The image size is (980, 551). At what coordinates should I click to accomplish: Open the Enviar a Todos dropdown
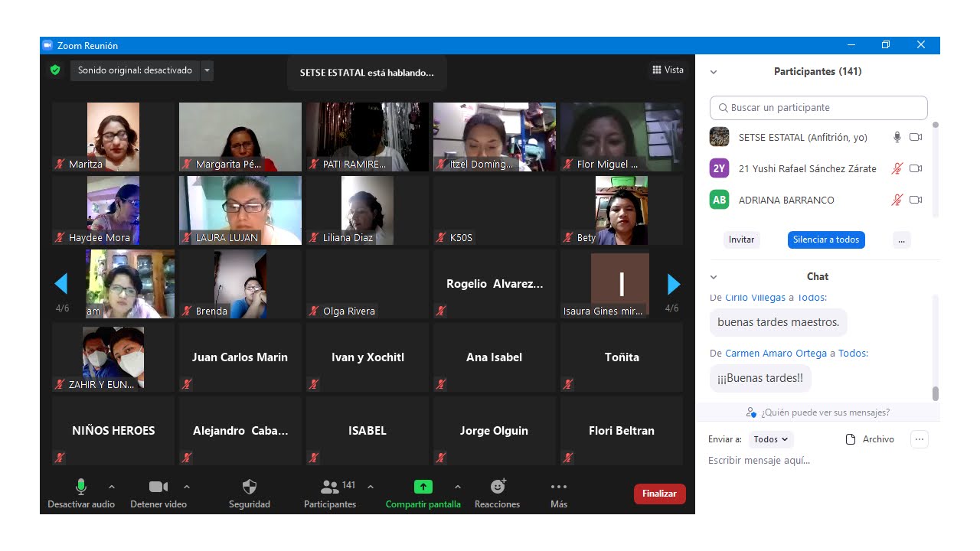pos(771,439)
